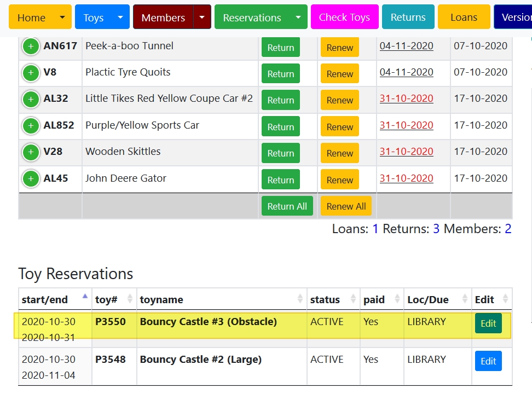Click plus icon beside V28 Wooden Skittles
This screenshot has width=532, height=411.
pyautogui.click(x=31, y=152)
